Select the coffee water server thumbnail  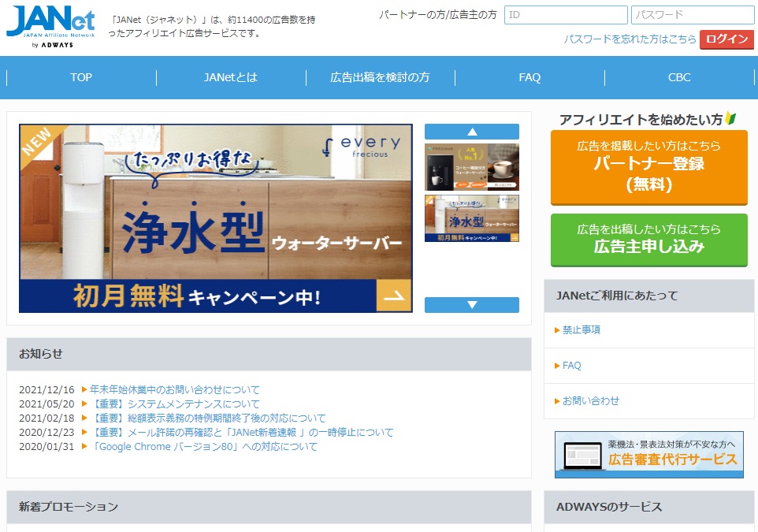472,167
